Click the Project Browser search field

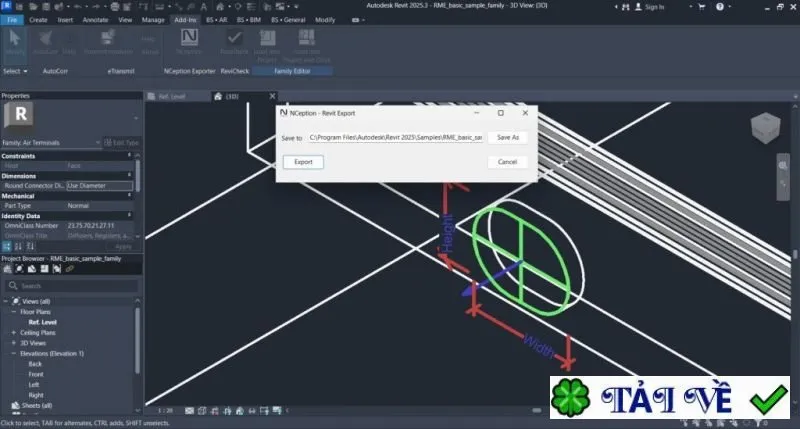71,286
